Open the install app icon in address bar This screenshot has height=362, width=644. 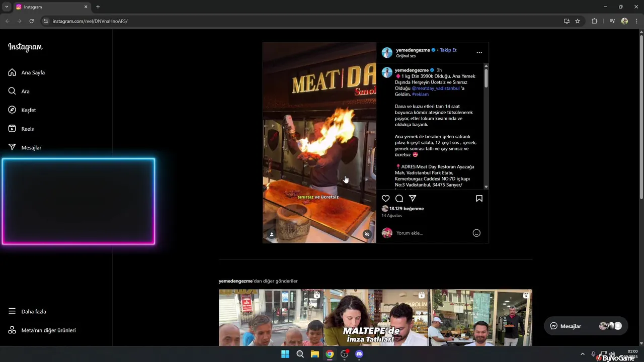point(567,21)
